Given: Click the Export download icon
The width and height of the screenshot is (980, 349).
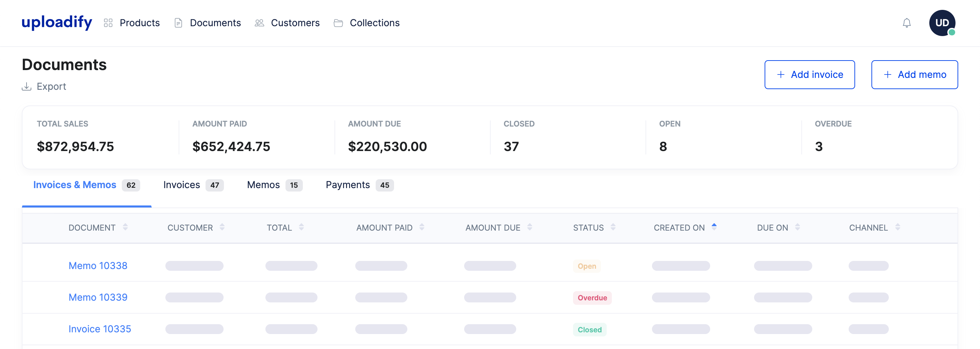Looking at the screenshot, I should 26,86.
